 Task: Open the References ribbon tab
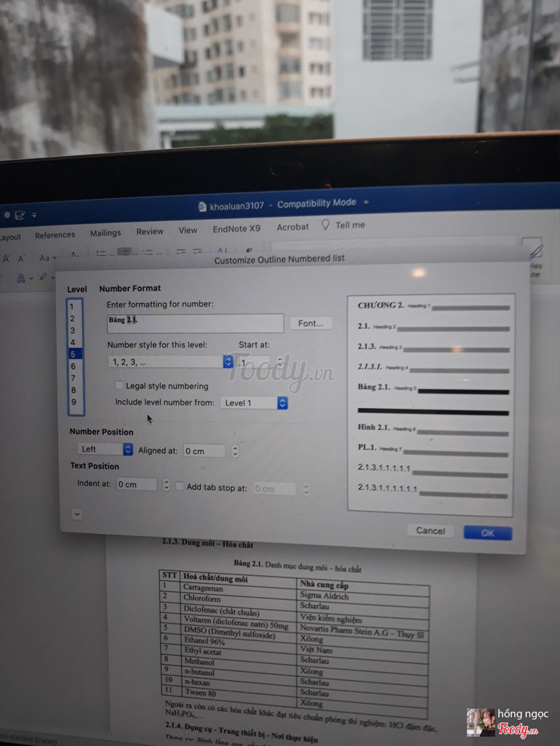(x=55, y=235)
